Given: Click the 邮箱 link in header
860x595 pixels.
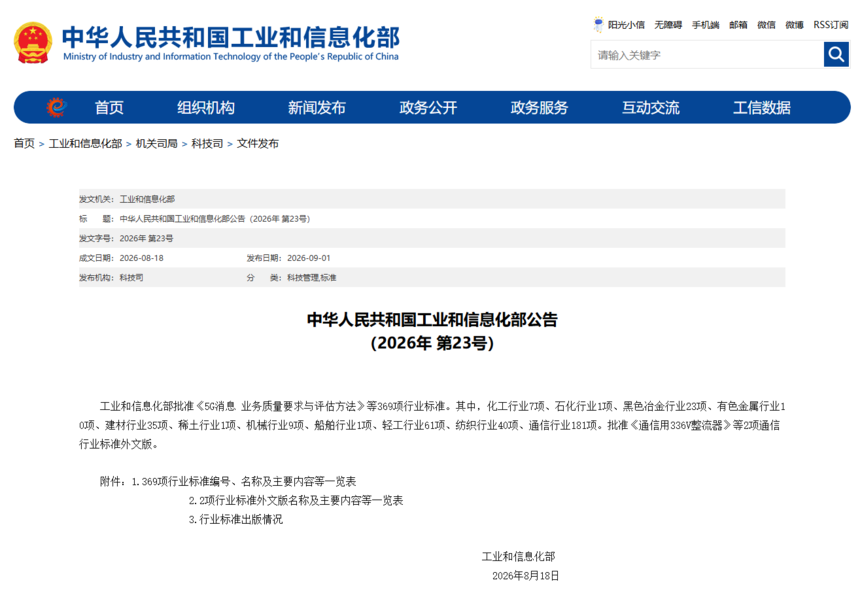Looking at the screenshot, I should [738, 25].
